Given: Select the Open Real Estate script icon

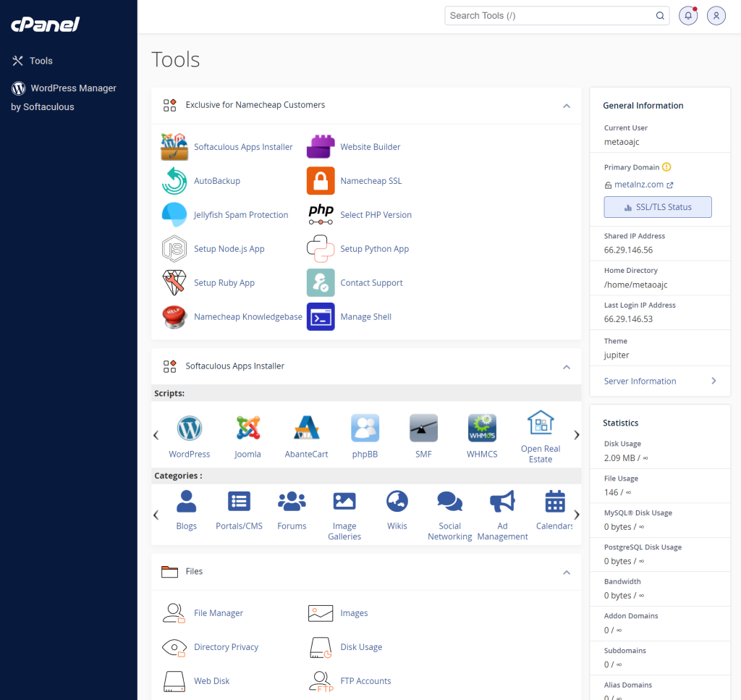Looking at the screenshot, I should pyautogui.click(x=541, y=423).
